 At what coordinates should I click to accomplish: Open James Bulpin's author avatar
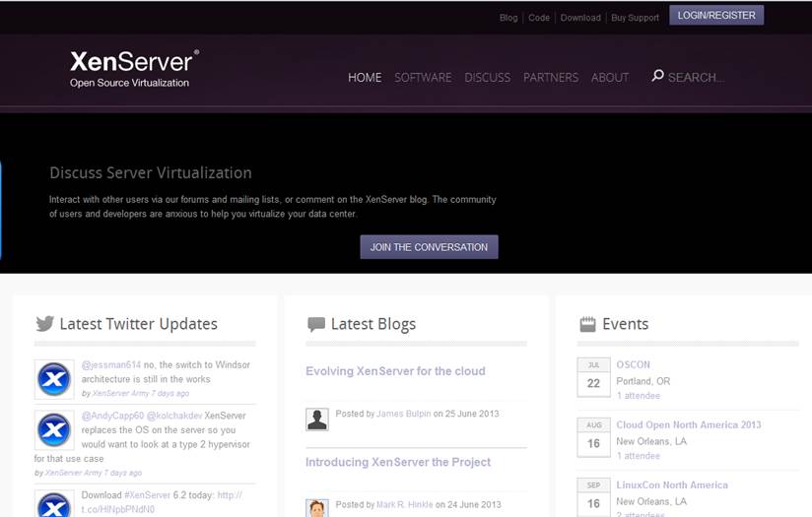click(317, 419)
